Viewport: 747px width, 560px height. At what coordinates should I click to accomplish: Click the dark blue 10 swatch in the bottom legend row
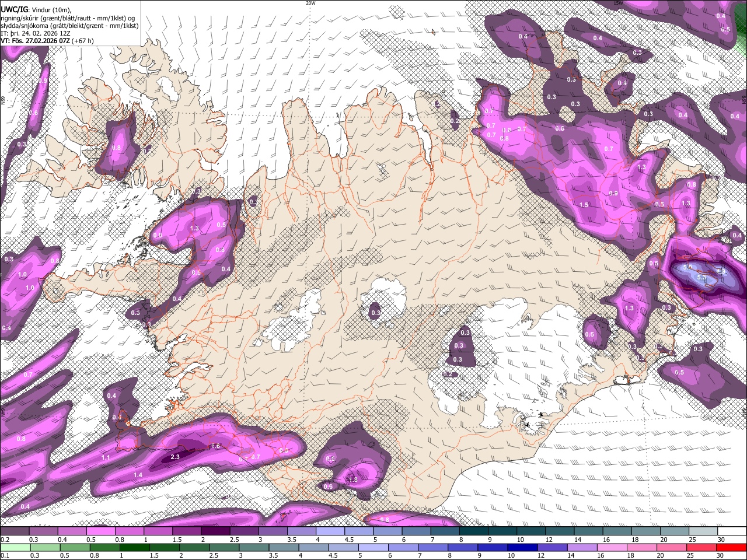(x=521, y=547)
